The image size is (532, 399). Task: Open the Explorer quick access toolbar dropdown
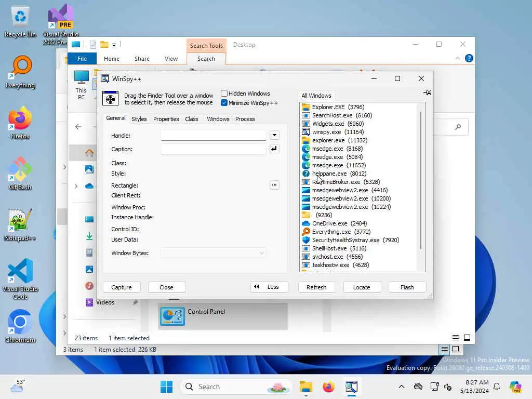point(114,45)
